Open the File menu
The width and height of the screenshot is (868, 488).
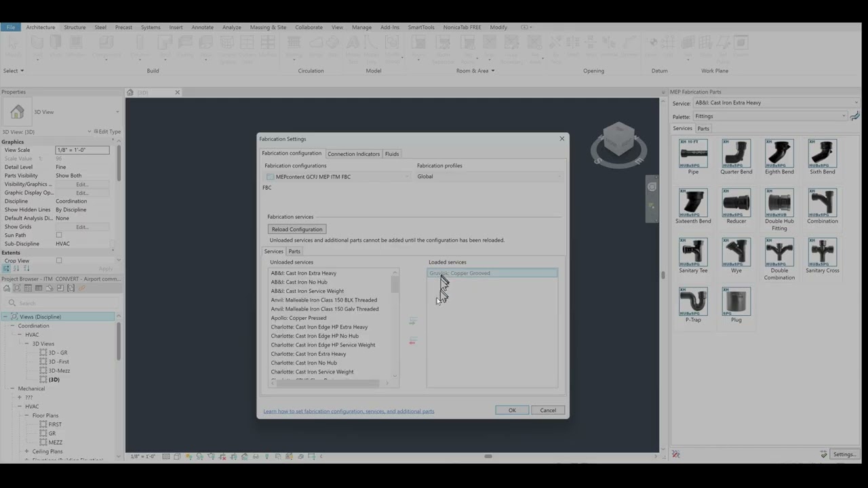pos(10,27)
